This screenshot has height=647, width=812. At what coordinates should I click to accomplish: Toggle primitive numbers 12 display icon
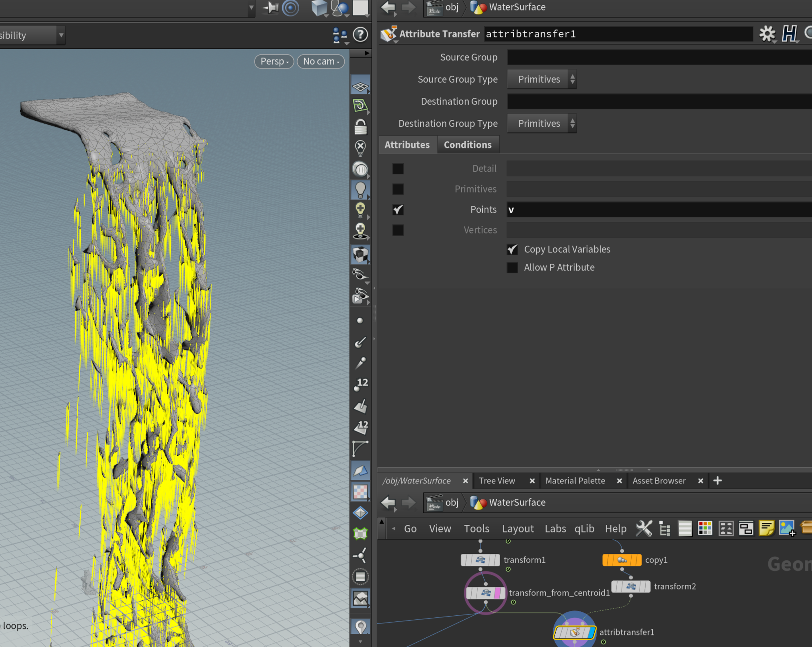361,427
